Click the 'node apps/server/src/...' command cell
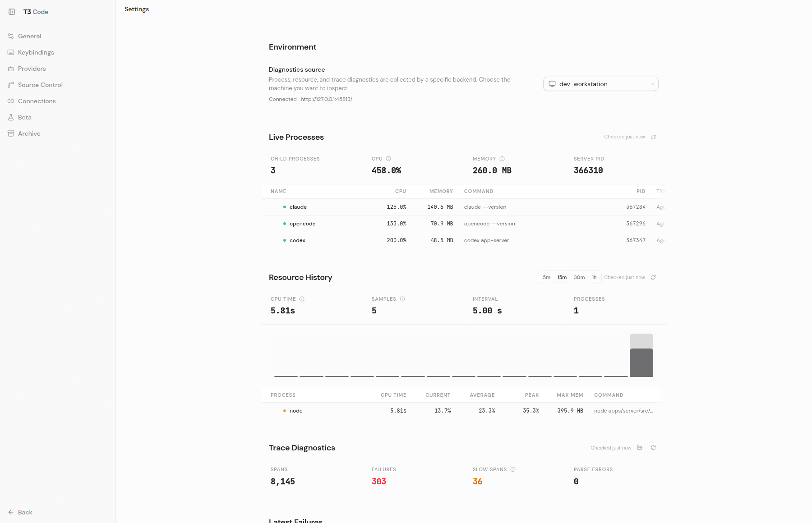This screenshot has height=523, width=812. [x=623, y=411]
